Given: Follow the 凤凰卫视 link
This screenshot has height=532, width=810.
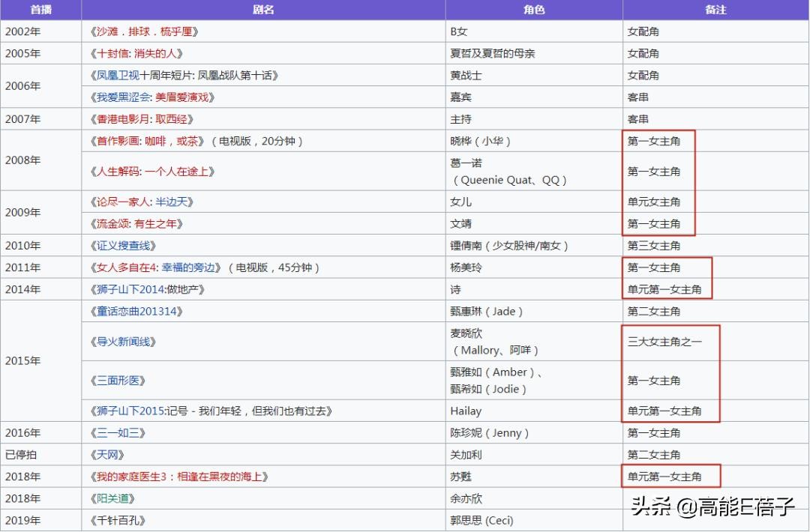Looking at the screenshot, I should [x=118, y=75].
